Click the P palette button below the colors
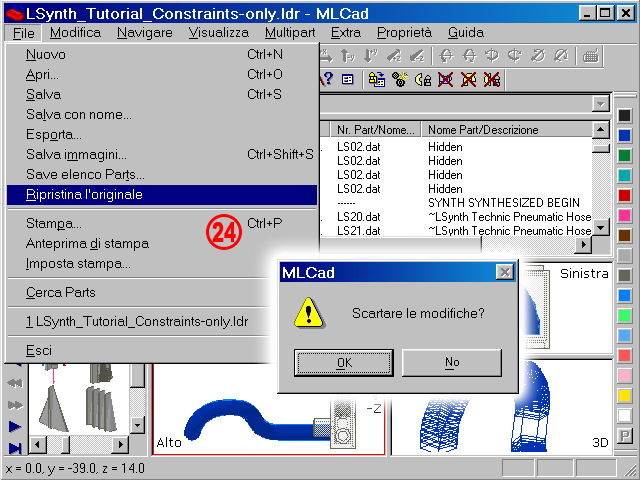The height and width of the screenshot is (480, 640). [624, 436]
